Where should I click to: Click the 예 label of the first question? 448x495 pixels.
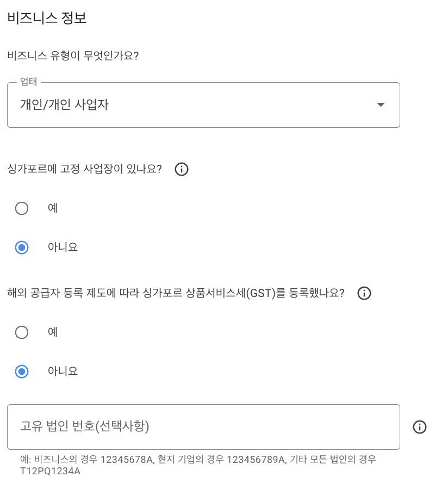(53, 208)
